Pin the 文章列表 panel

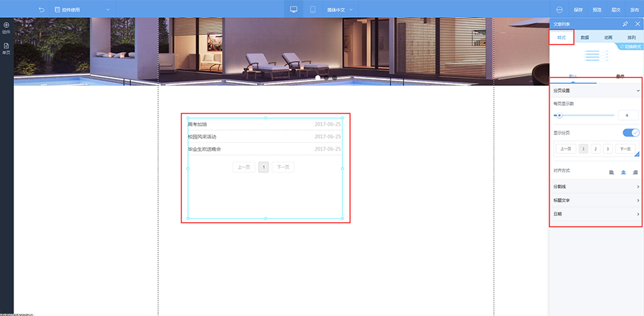click(625, 24)
